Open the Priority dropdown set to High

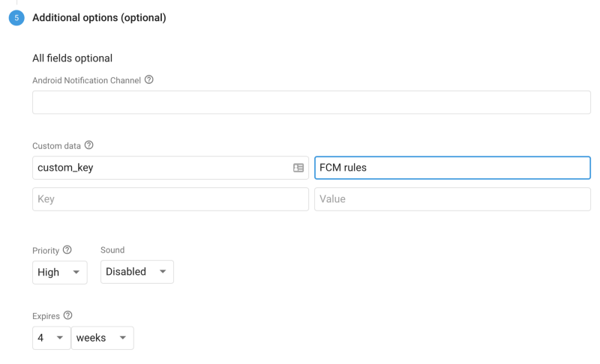point(60,273)
